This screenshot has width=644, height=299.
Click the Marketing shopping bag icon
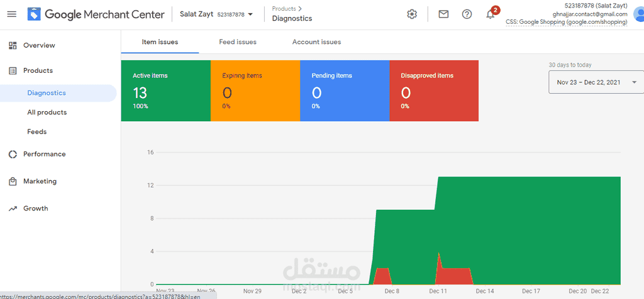point(13,182)
